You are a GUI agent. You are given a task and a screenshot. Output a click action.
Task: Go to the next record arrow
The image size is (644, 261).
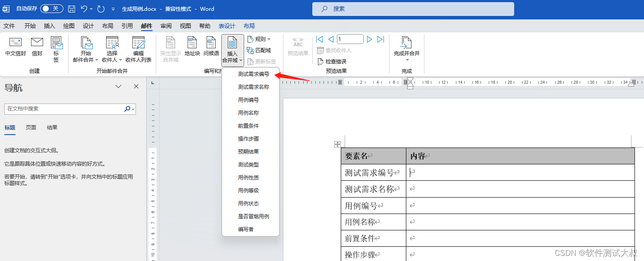(x=370, y=39)
